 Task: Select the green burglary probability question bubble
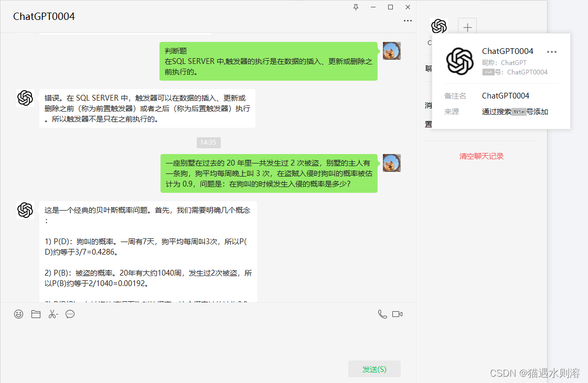pyautogui.click(x=269, y=173)
